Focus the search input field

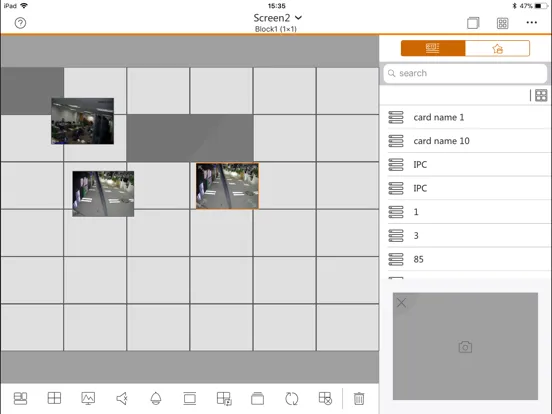465,73
